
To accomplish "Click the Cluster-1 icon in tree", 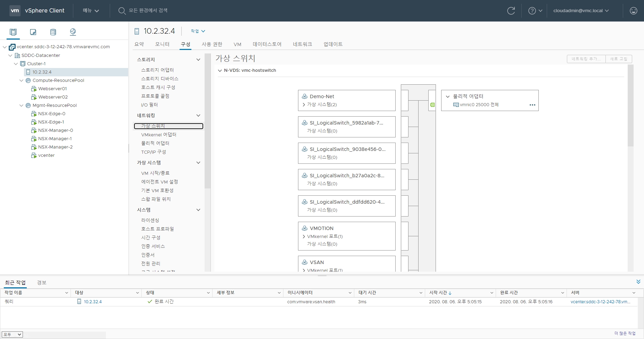I will pyautogui.click(x=23, y=64).
